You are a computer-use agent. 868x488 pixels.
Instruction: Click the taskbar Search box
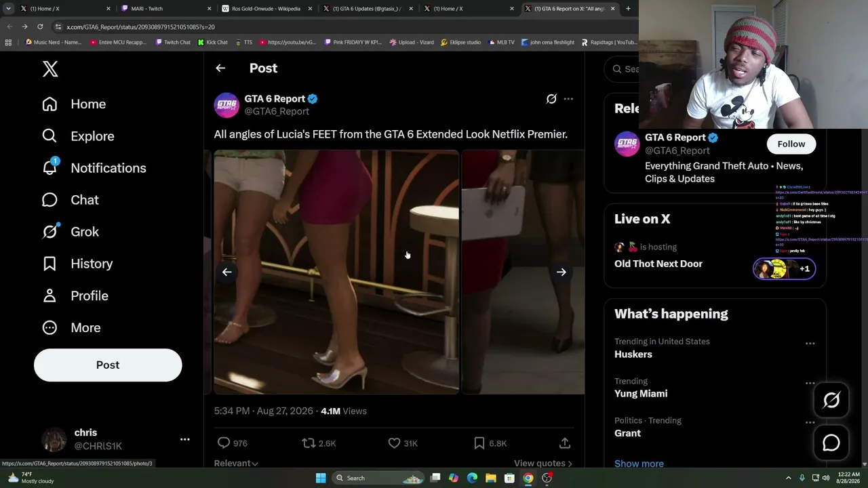[380, 478]
